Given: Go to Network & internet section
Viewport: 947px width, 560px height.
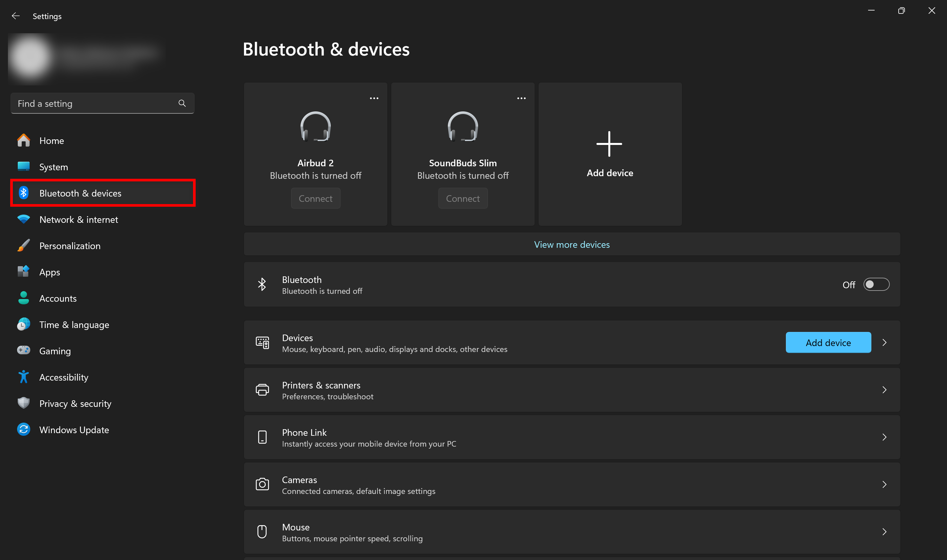Looking at the screenshot, I should [79, 219].
